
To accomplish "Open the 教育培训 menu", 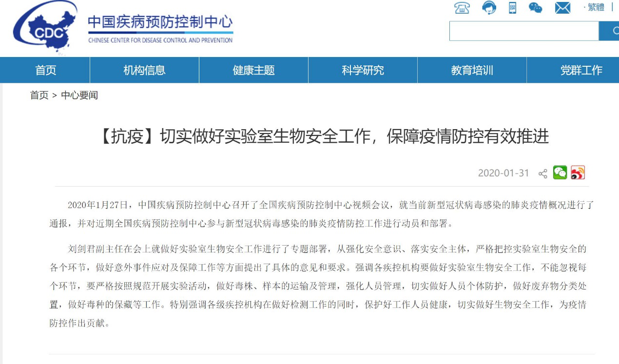I will (x=472, y=70).
